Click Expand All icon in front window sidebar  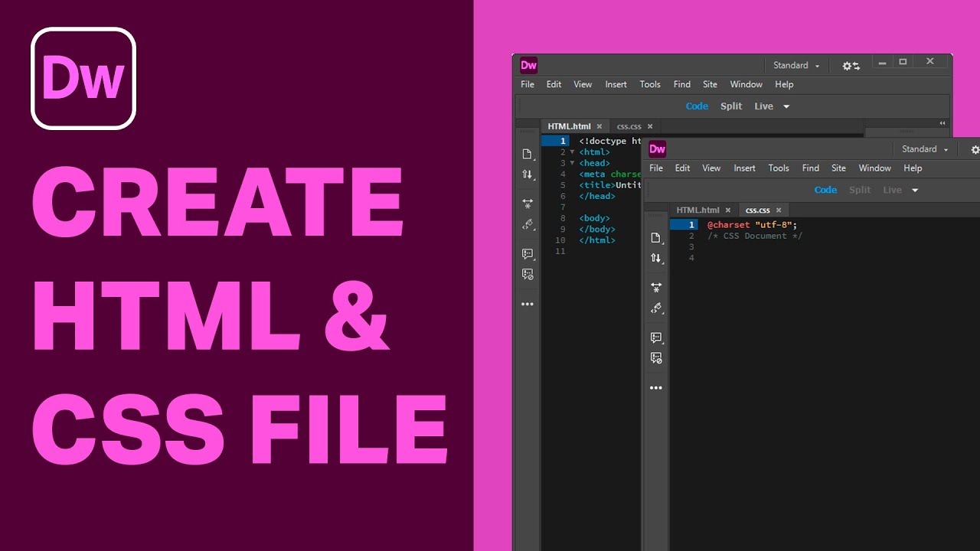point(655,287)
